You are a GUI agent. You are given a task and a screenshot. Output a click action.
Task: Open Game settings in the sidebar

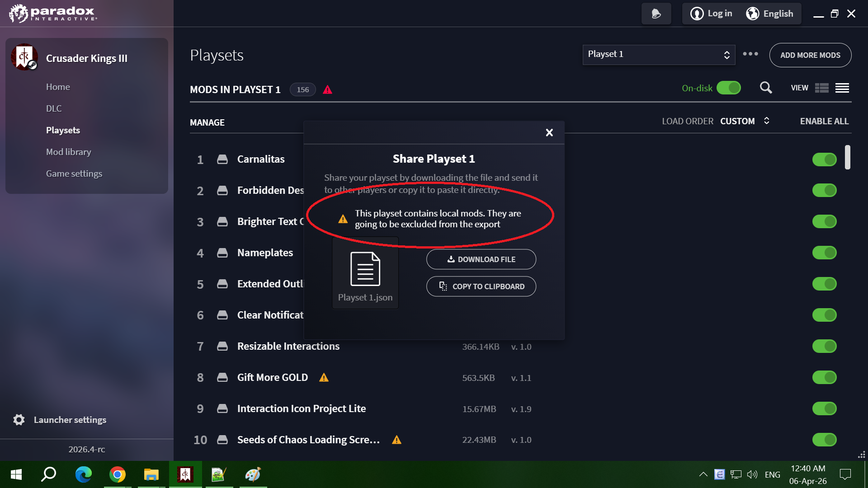pos(74,174)
